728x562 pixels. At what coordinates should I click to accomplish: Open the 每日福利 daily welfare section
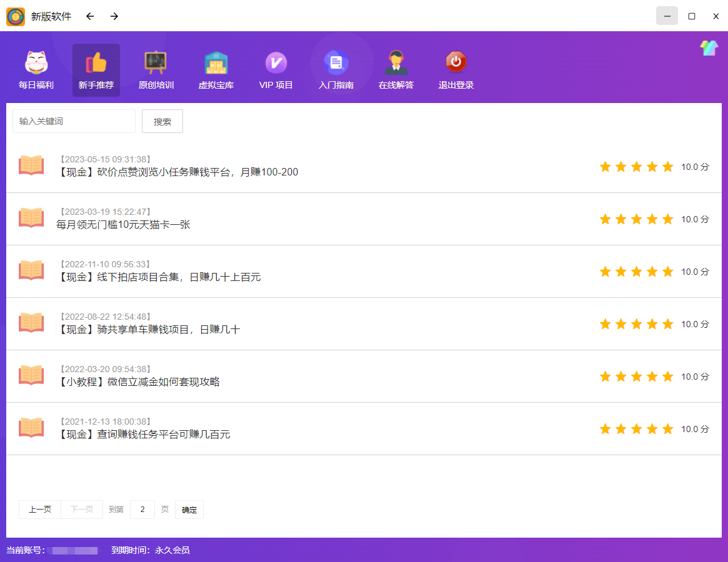click(x=36, y=69)
